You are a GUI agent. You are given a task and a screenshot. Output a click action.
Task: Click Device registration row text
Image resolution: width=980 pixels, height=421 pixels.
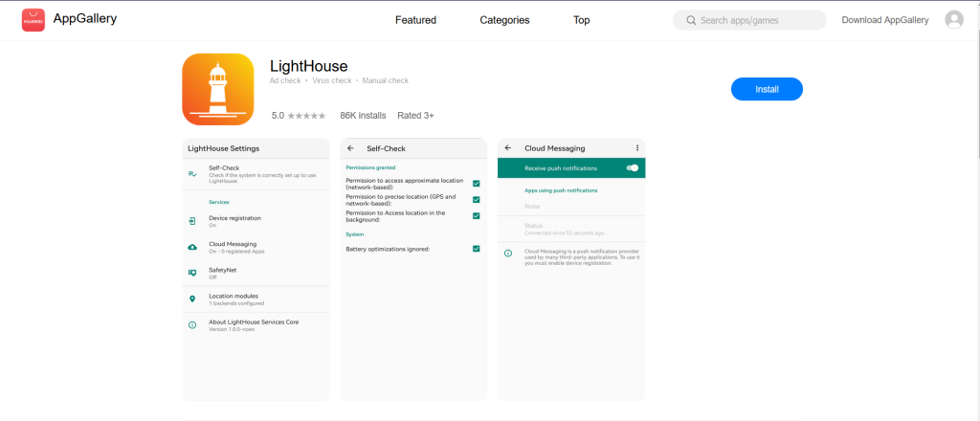point(235,221)
